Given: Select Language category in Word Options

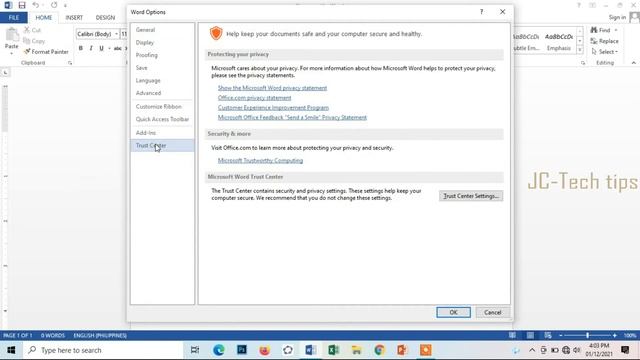Looking at the screenshot, I should point(162,80).
